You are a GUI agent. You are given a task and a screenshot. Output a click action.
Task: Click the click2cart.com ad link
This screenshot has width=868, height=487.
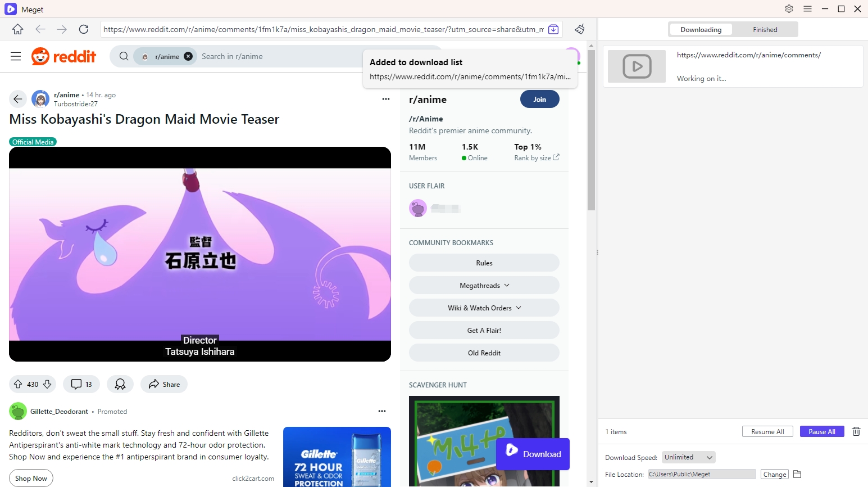[x=253, y=479]
